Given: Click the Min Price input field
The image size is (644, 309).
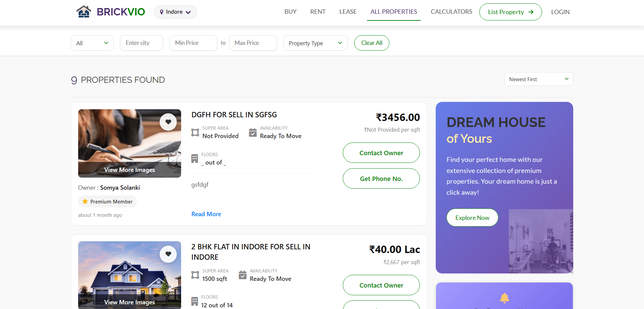Looking at the screenshot, I should 194,43.
